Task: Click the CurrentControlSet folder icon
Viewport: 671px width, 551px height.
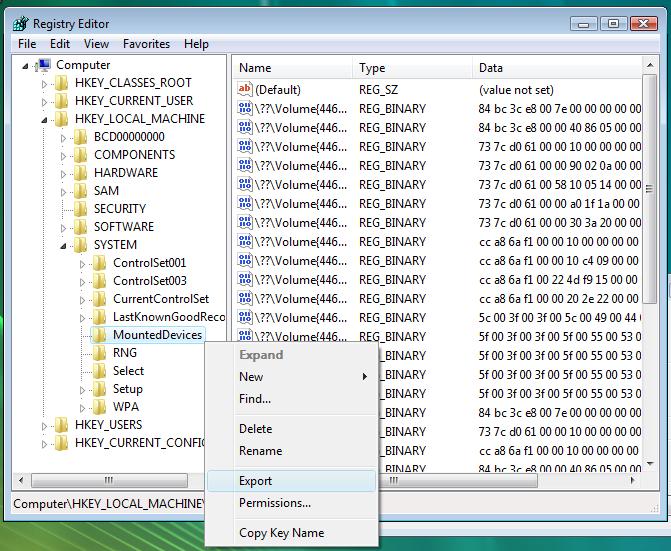Action: tap(99, 299)
